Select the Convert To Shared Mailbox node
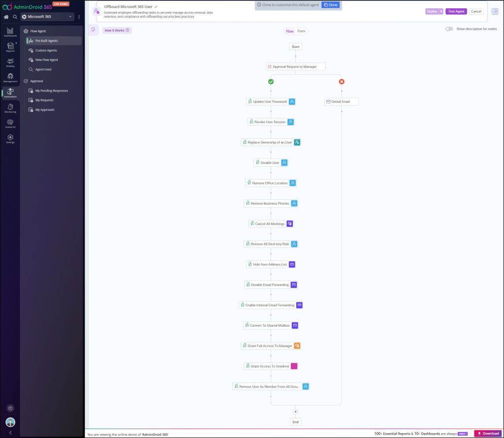Screen dimensions: 504x438 (x=271, y=325)
